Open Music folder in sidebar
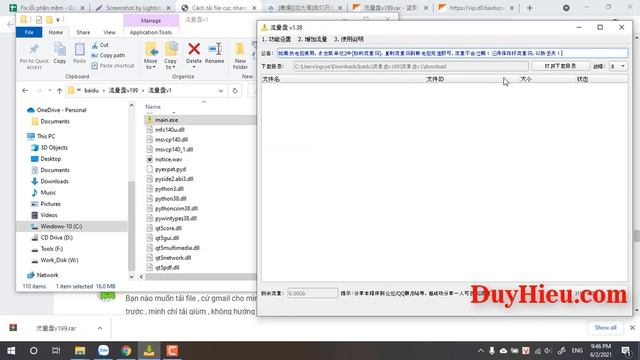This screenshot has width=640, height=360. 48,192
